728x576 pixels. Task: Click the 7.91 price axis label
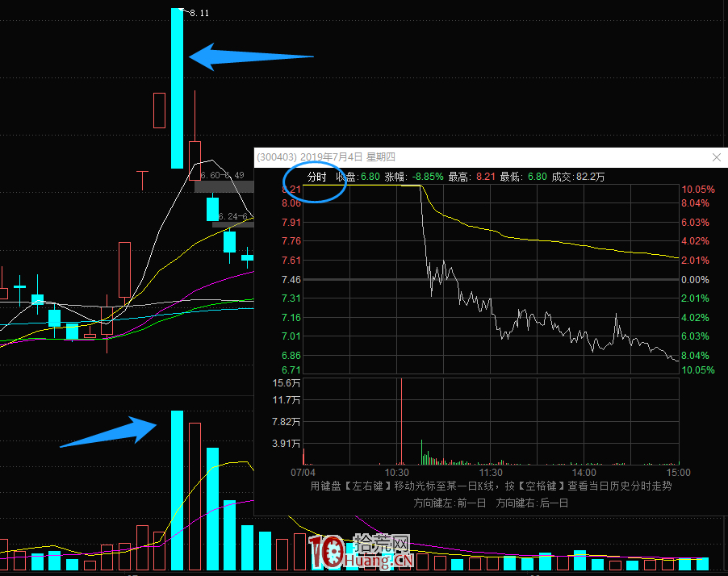(291, 223)
